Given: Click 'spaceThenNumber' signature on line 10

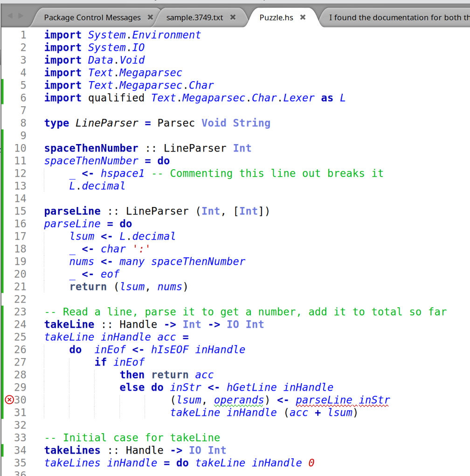Looking at the screenshot, I should pyautogui.click(x=91, y=148).
